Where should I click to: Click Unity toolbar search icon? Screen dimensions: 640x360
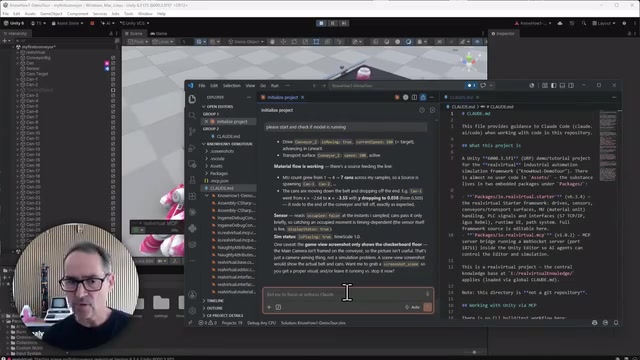click(584, 23)
